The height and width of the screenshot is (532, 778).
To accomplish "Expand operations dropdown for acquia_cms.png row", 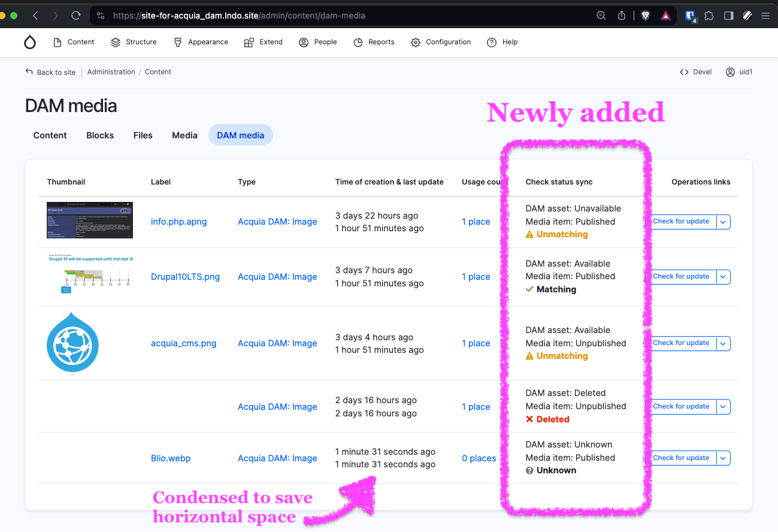I will pos(723,343).
